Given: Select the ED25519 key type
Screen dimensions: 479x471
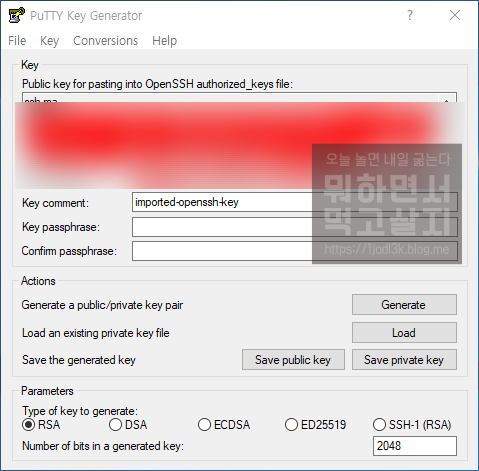Looking at the screenshot, I should (x=315, y=425).
